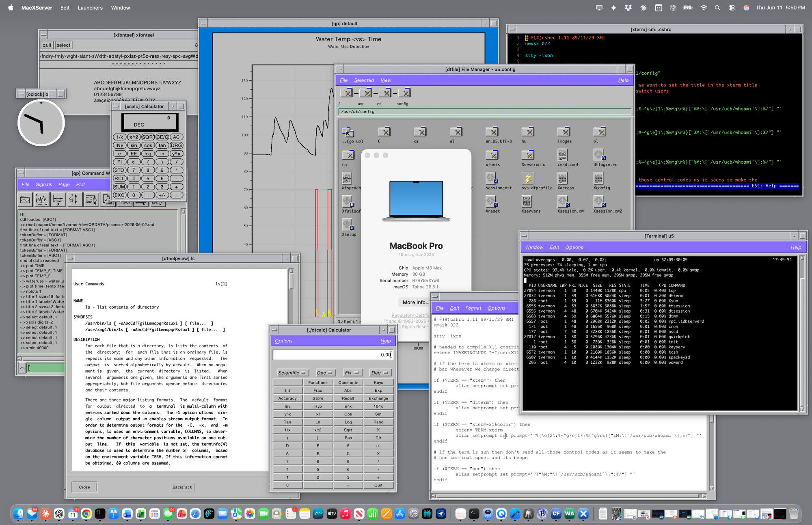
Task: Click the More Info... button in About This Mac
Action: [x=416, y=302]
